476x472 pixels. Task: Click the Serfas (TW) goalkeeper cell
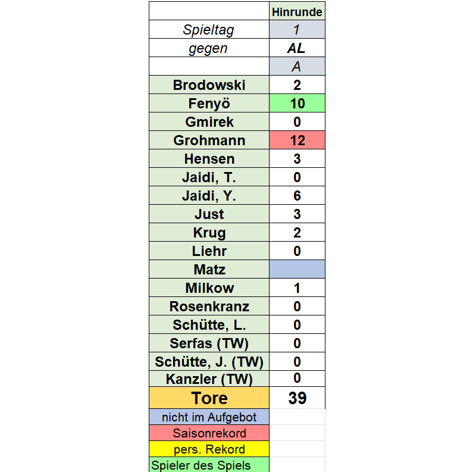tap(209, 343)
